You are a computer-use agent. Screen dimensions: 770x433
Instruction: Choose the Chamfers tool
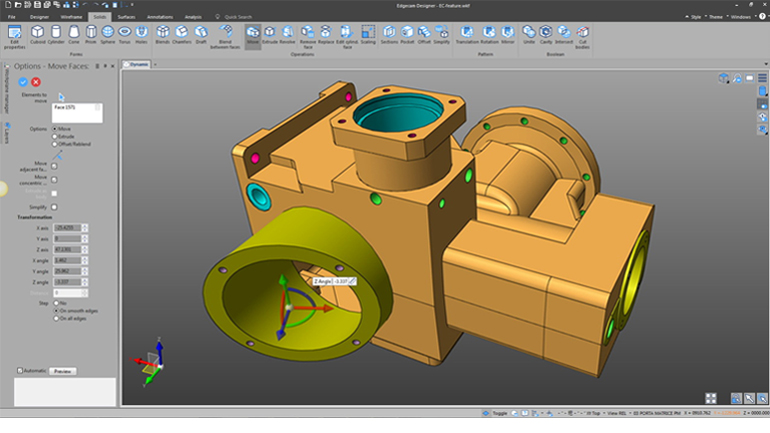pyautogui.click(x=182, y=35)
